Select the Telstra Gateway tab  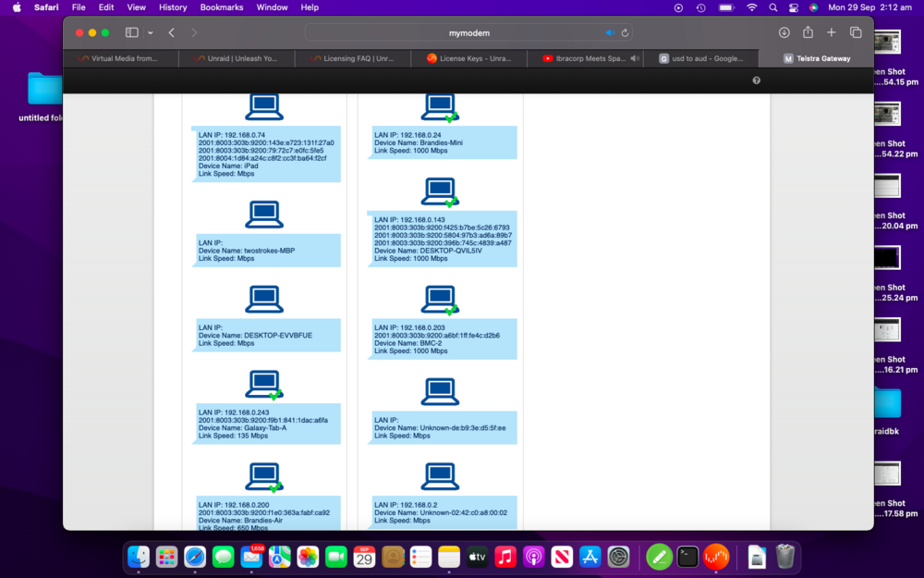click(x=817, y=58)
